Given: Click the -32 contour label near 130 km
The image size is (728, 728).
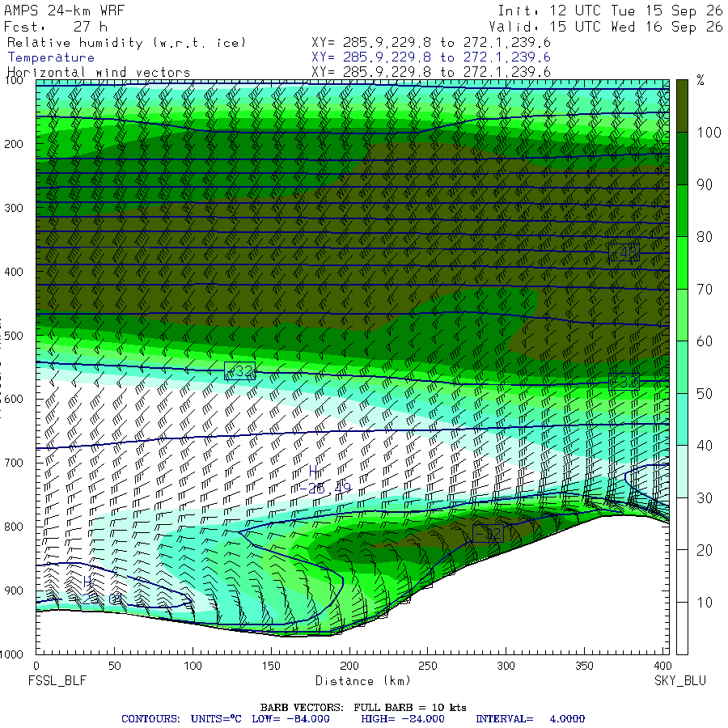Looking at the screenshot, I should [239, 371].
